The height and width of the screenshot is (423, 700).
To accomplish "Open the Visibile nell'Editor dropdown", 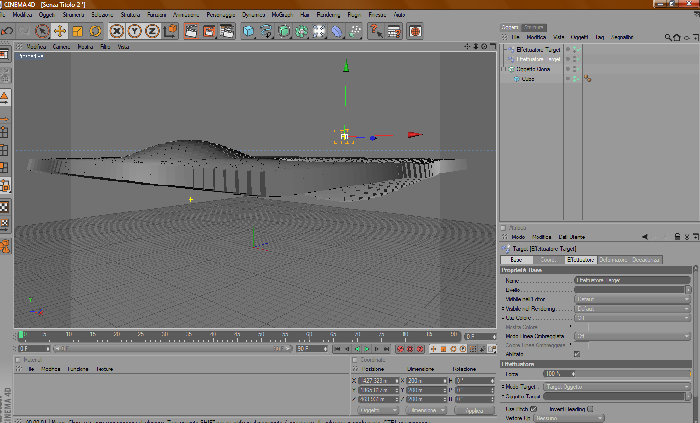I will pos(632,299).
